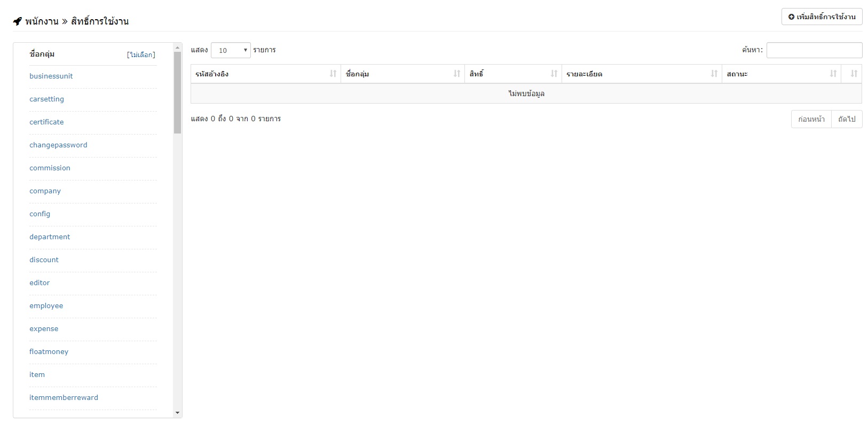Open the changepassword group

(x=58, y=145)
